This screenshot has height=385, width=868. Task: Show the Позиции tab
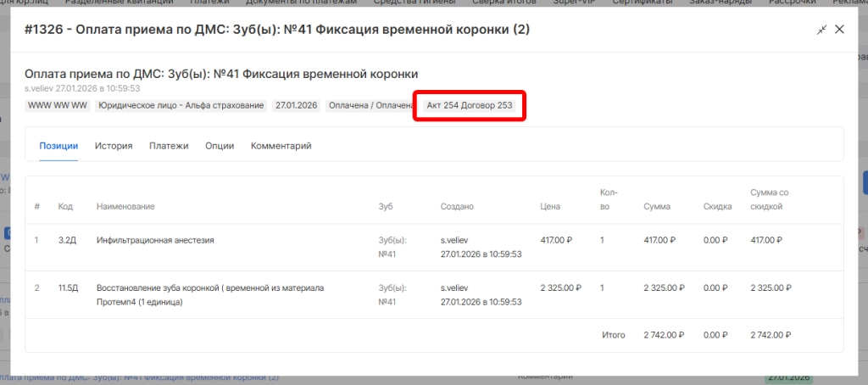[58, 146]
